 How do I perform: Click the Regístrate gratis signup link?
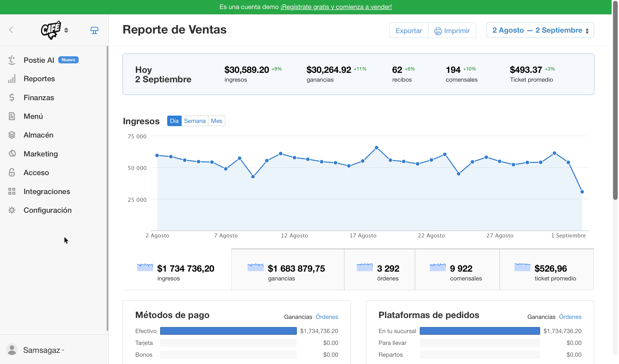pos(337,7)
